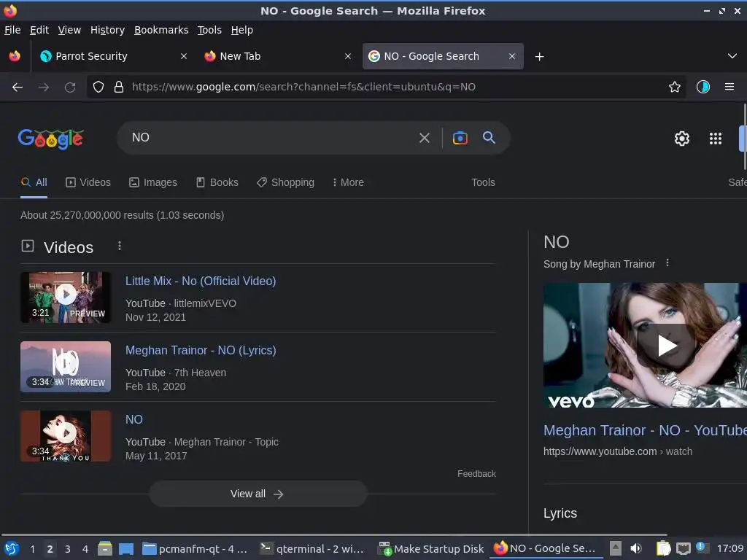Open search Tools options
Screen dimensions: 747x560
tap(483, 182)
